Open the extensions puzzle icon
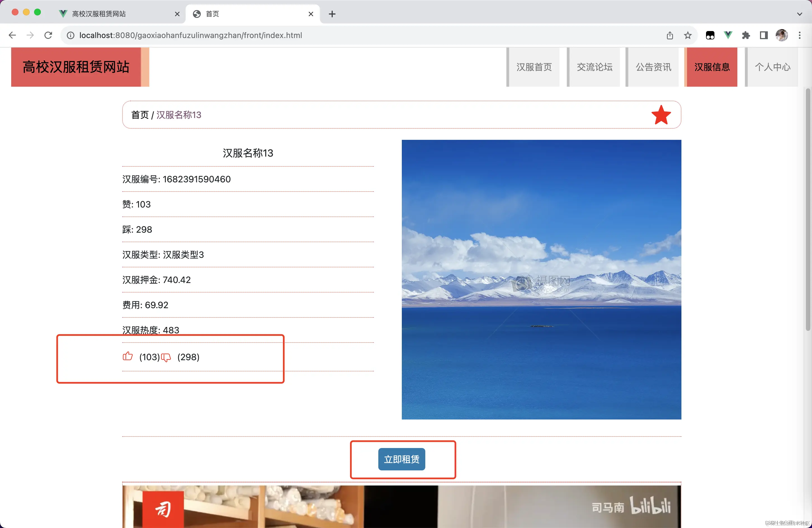 tap(746, 35)
